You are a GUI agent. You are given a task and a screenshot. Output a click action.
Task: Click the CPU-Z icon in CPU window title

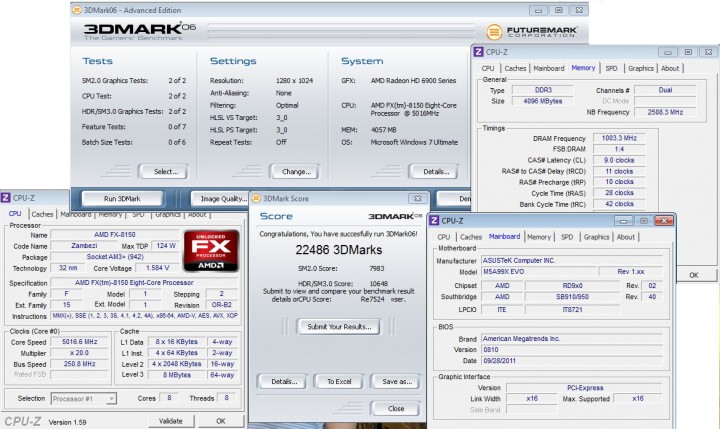[x=6, y=198]
